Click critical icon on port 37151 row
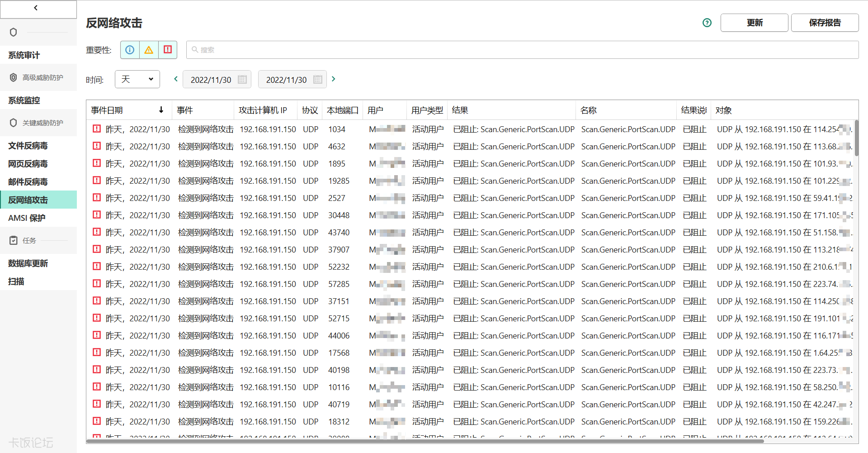 point(97,300)
